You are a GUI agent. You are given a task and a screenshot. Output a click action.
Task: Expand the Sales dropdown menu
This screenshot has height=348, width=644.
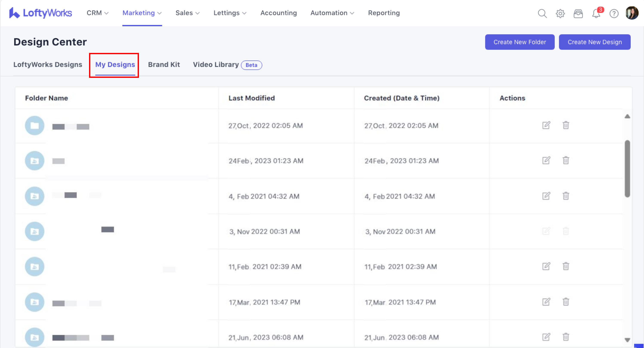pyautogui.click(x=188, y=13)
